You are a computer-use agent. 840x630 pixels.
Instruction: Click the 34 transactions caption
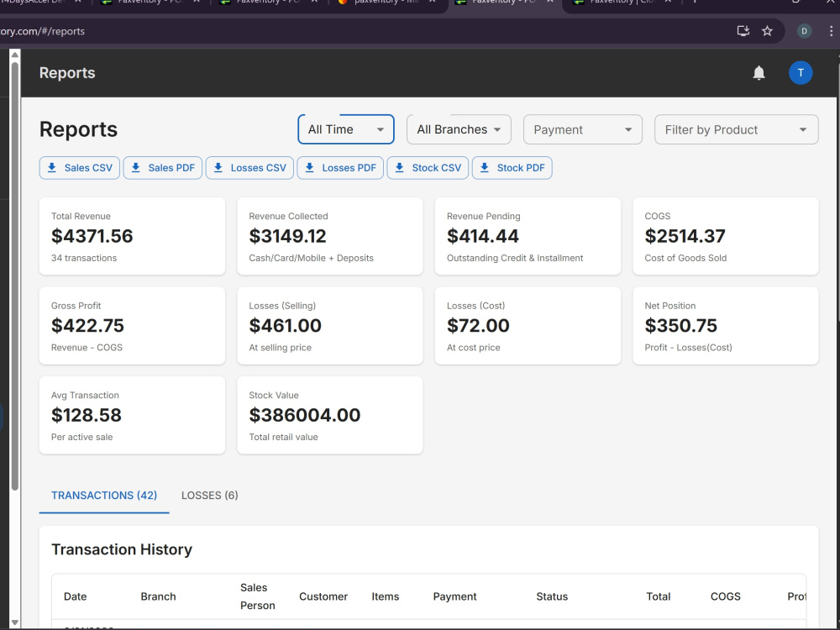point(84,258)
